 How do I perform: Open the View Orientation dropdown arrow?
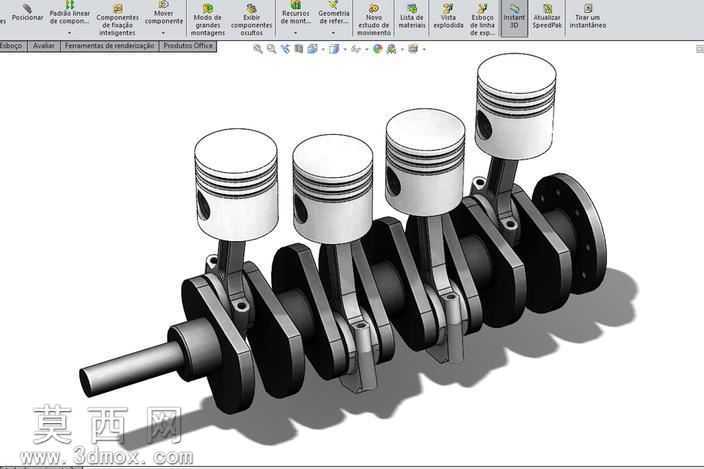coord(323,49)
